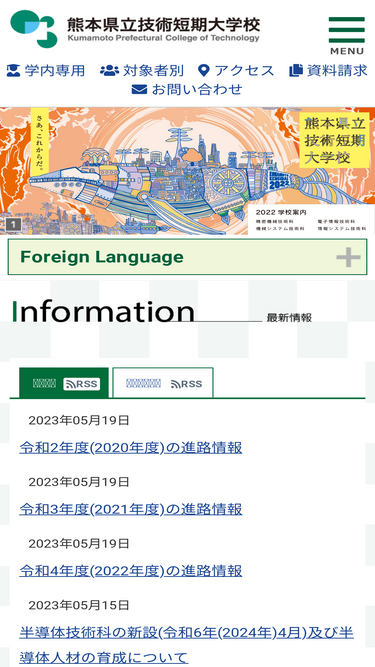
Task: Open 半導体技術科の新設 announcement link
Action: (186, 645)
